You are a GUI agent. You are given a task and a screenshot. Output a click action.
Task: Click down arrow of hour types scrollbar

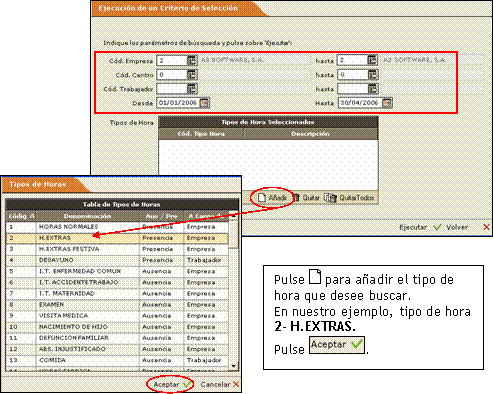pyautogui.click(x=234, y=366)
